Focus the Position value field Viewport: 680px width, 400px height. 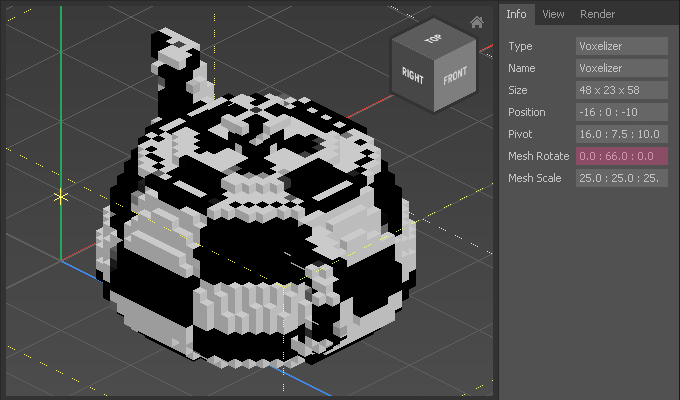(622, 112)
